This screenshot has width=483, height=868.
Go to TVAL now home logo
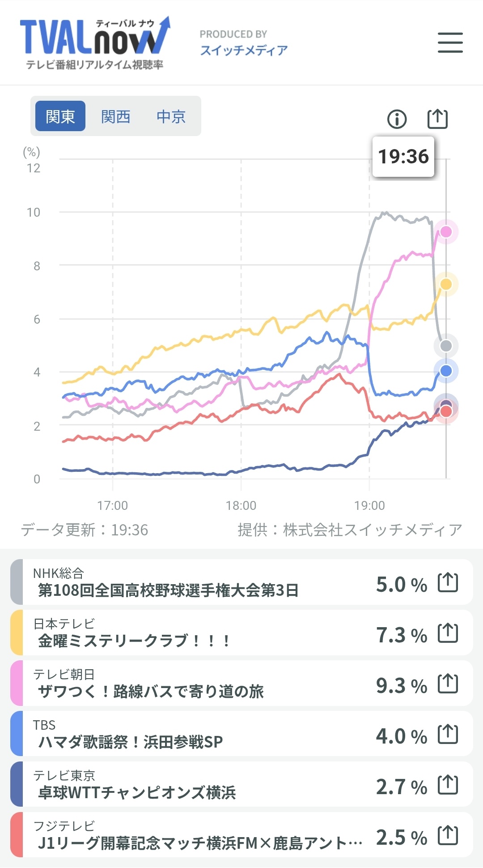95,43
